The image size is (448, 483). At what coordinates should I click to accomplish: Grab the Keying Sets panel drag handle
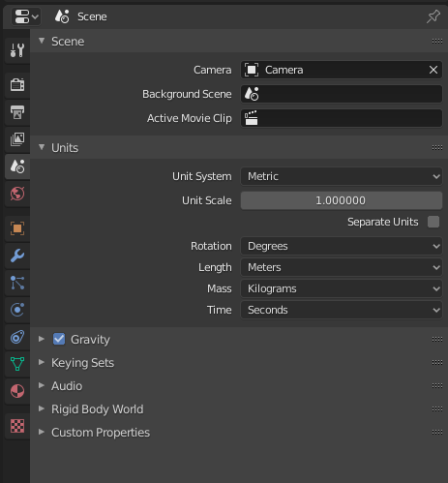437,362
